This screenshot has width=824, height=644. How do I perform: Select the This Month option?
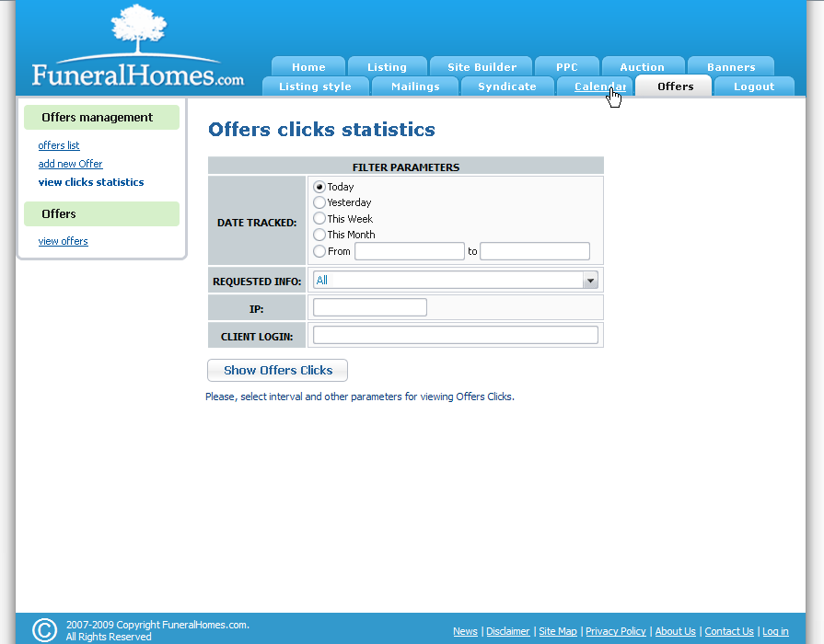(x=319, y=235)
